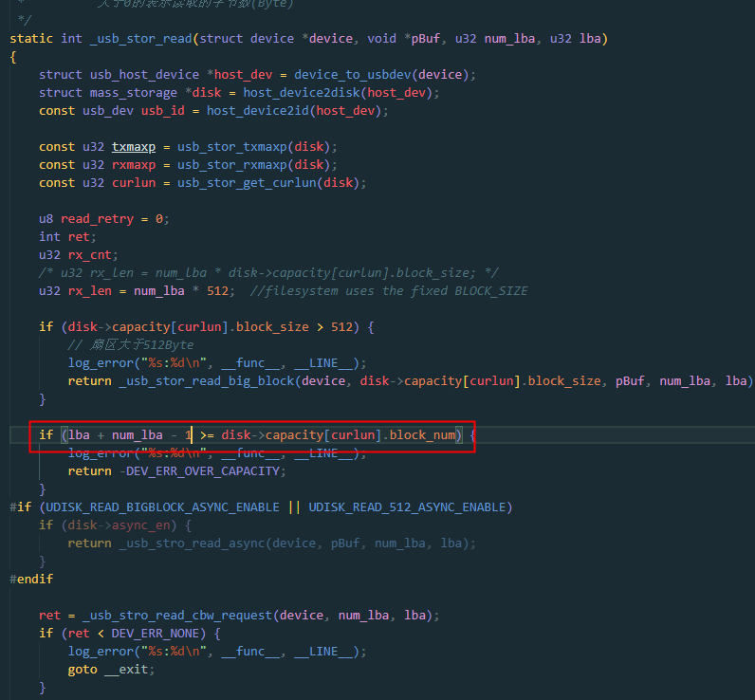Image resolution: width=755 pixels, height=700 pixels.
Task: Click the curlun variable declaration
Action: 134,183
